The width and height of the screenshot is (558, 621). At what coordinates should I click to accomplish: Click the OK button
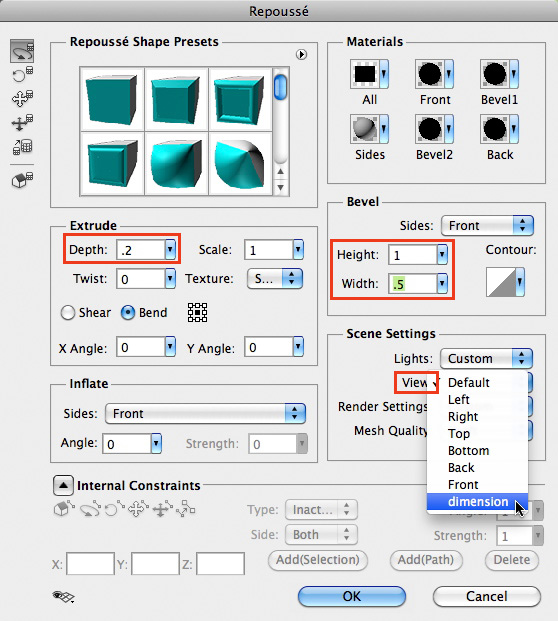pos(352,596)
